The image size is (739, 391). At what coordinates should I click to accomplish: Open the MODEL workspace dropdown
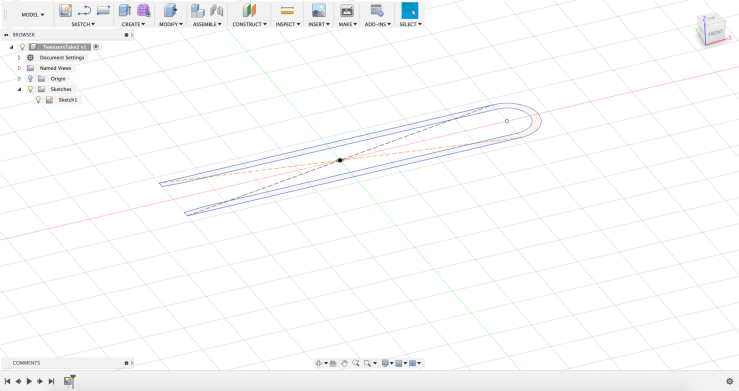[33, 15]
